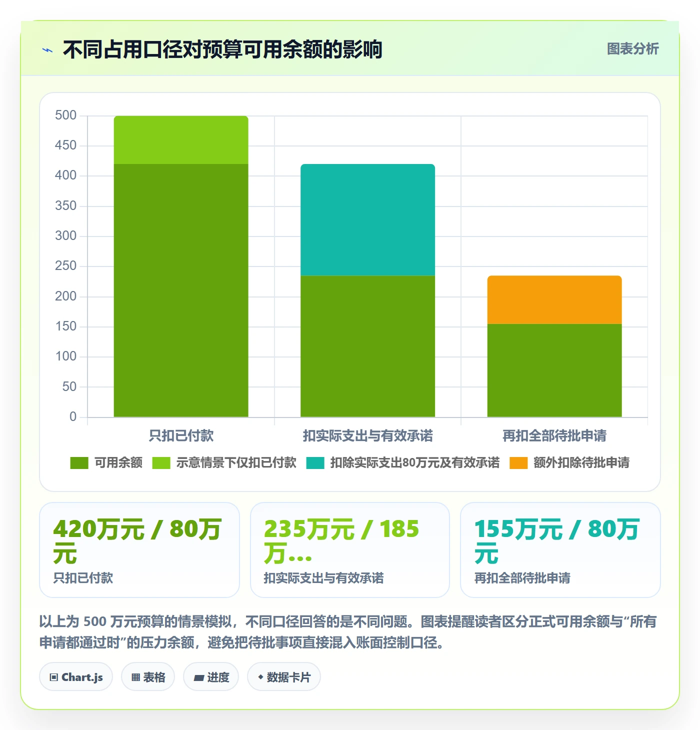
Task: Click the Chart.js tag chip
Action: pos(76,677)
